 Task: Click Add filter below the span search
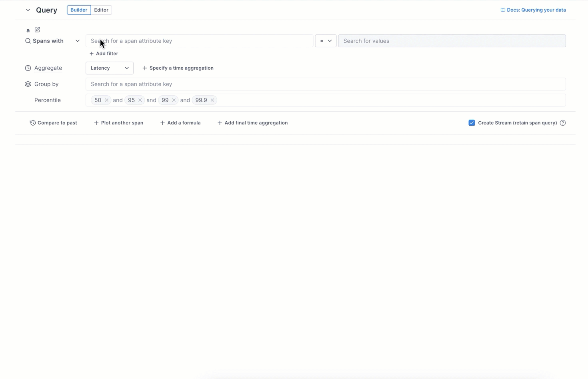click(104, 53)
